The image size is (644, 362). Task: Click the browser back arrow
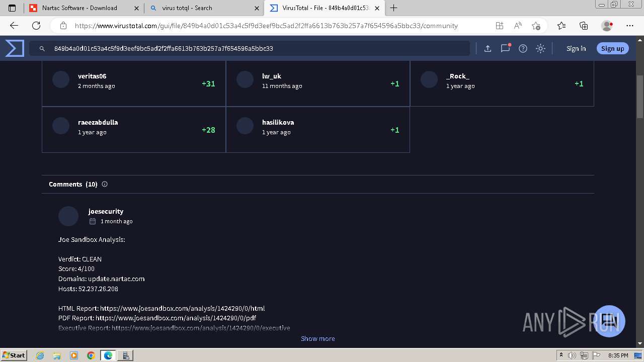(x=14, y=26)
